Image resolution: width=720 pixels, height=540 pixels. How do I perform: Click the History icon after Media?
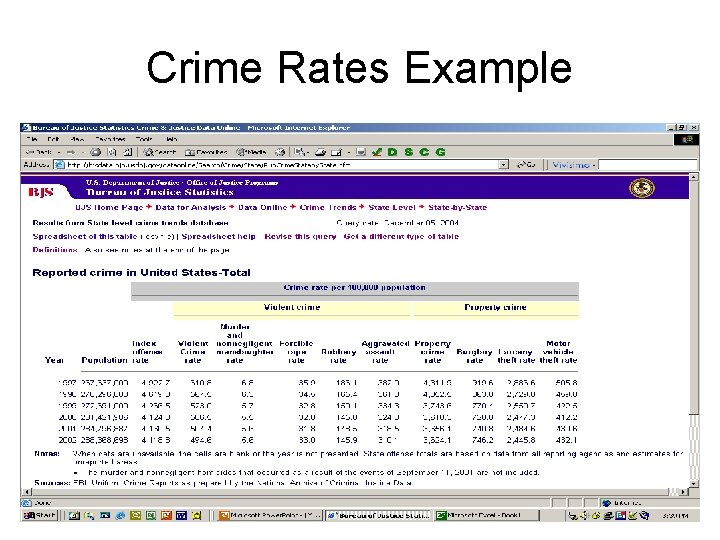[x=280, y=152]
